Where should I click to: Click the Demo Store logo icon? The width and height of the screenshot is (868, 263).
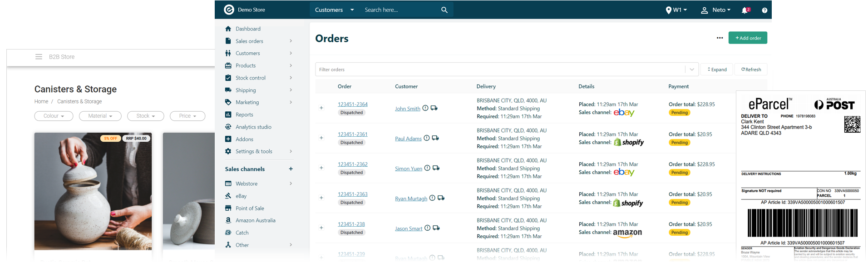[x=229, y=10]
